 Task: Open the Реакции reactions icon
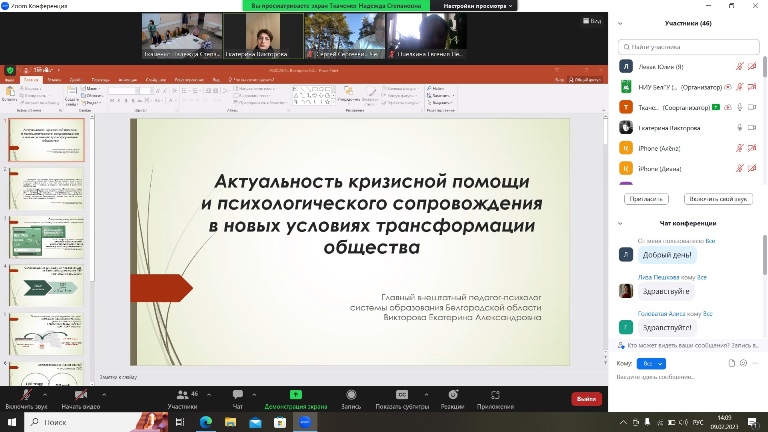452,396
